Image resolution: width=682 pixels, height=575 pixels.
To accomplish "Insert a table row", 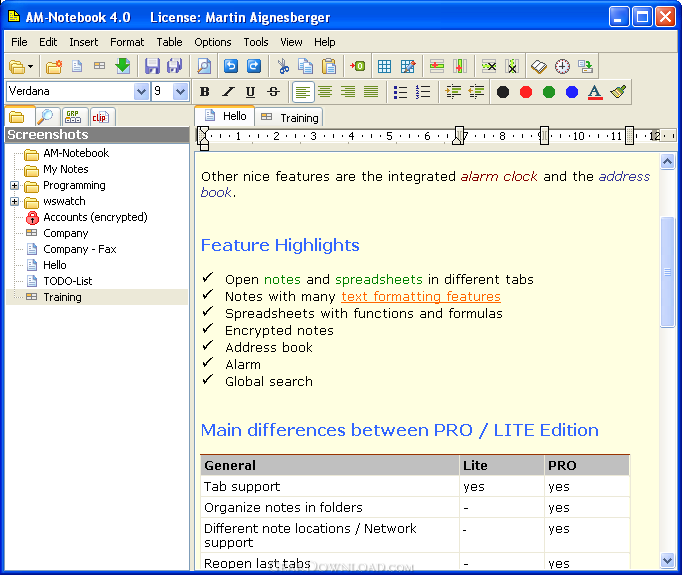I will coord(437,67).
